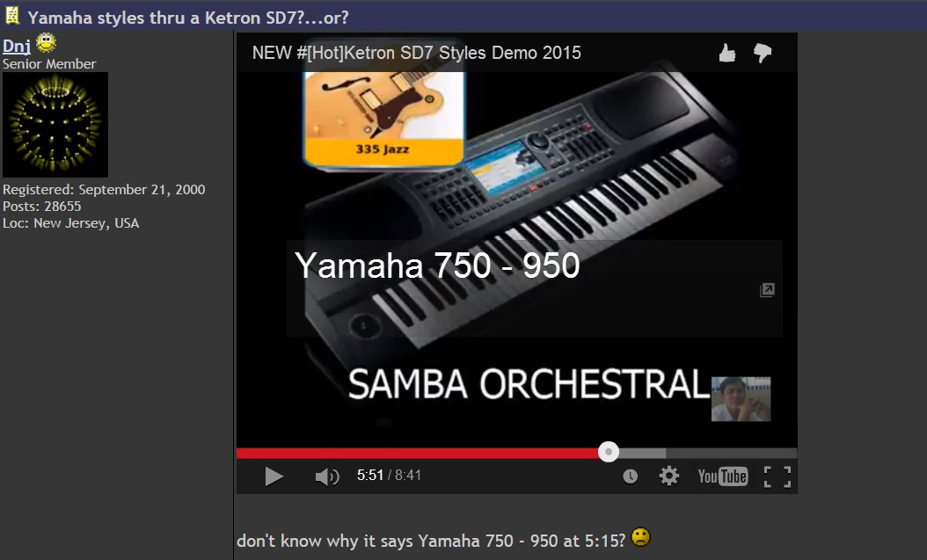Click the Yamaha 750 - 950 annotation
Screen dimensions: 927x560
tap(437, 265)
